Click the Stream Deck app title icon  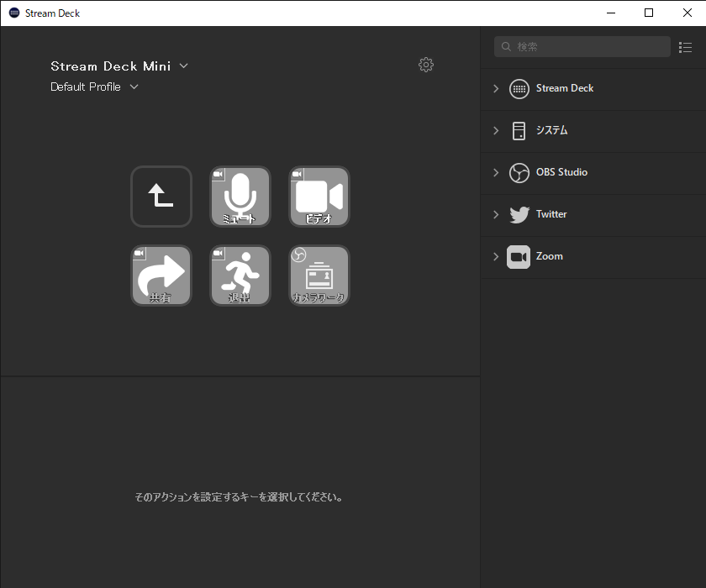[14, 13]
